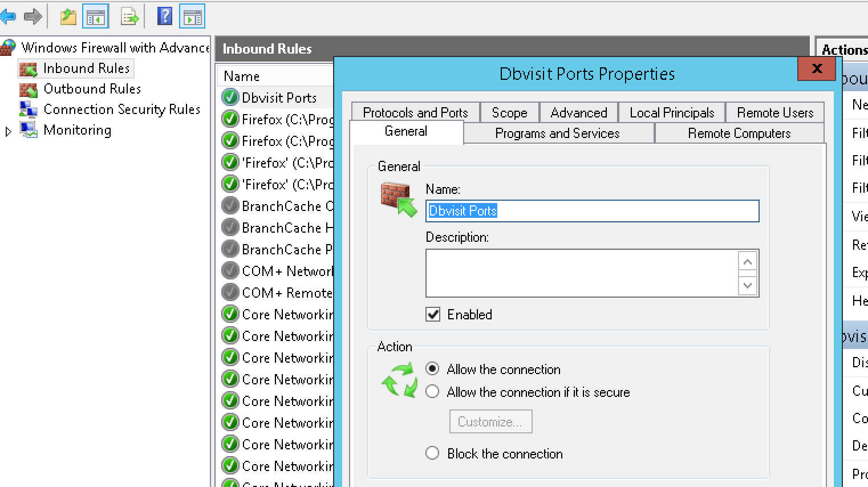Image resolution: width=868 pixels, height=487 pixels.
Task: Select the Dbvisit Ports rule row
Action: click(x=275, y=98)
